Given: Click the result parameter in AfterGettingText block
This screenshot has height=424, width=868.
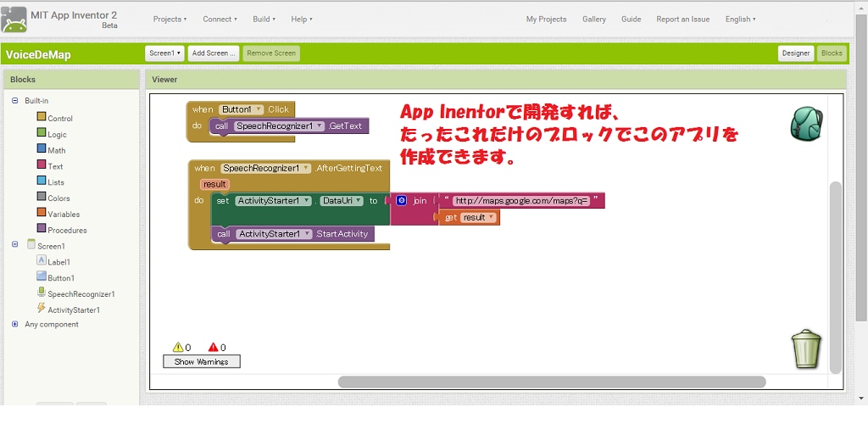Looking at the screenshot, I should coord(214,184).
